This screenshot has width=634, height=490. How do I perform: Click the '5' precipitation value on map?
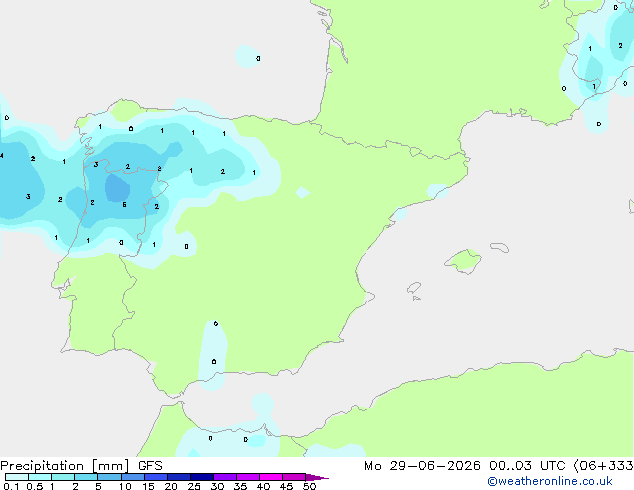point(124,205)
